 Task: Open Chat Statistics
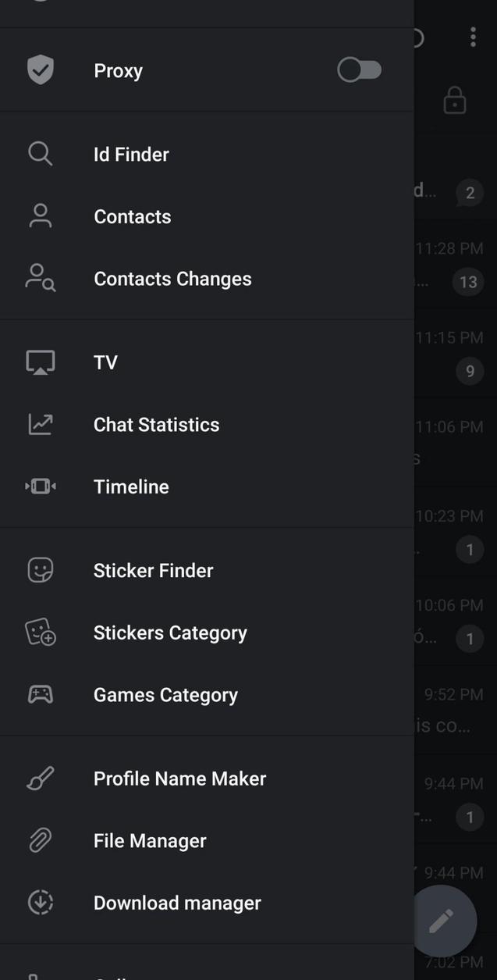click(156, 424)
